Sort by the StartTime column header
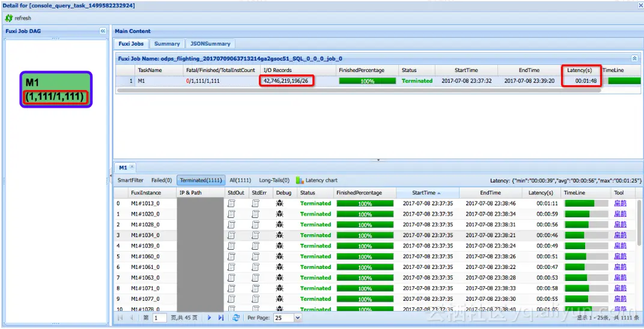The image size is (644, 329). [x=428, y=193]
